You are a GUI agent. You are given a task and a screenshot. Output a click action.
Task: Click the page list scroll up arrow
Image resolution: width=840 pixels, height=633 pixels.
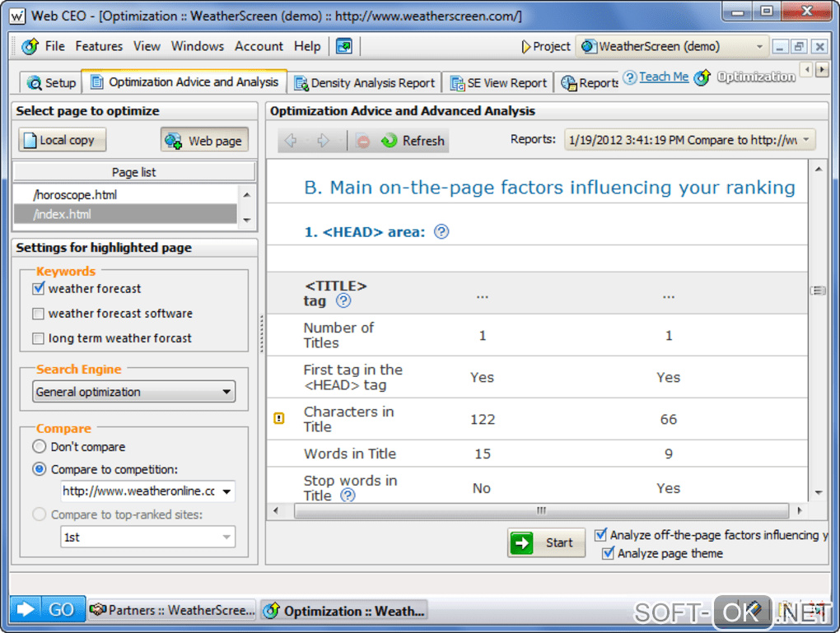247,195
